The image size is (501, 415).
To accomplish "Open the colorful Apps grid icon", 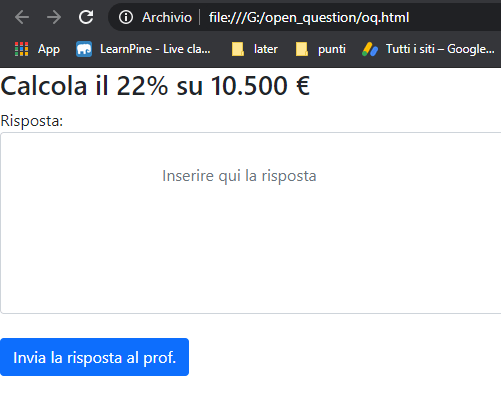I will tap(22, 49).
